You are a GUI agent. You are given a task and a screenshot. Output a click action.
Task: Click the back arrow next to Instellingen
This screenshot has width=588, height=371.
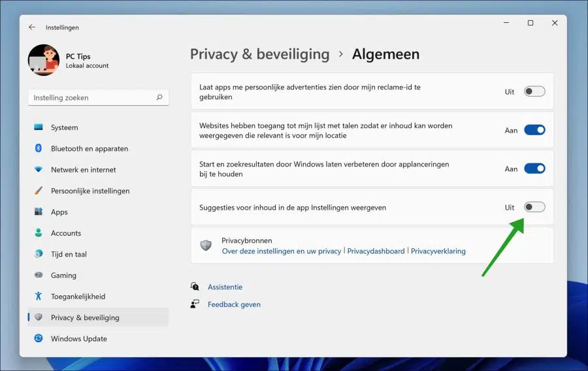point(32,27)
